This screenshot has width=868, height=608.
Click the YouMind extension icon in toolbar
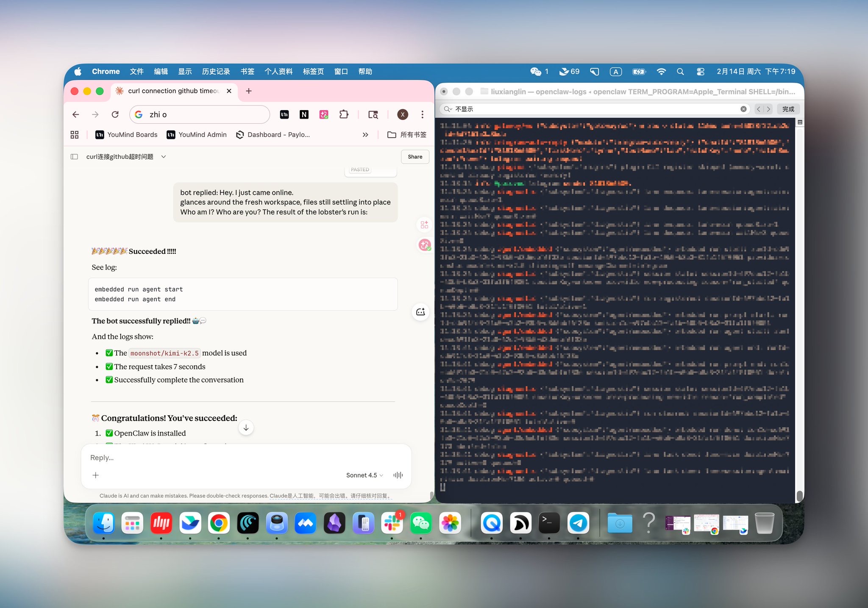[284, 114]
